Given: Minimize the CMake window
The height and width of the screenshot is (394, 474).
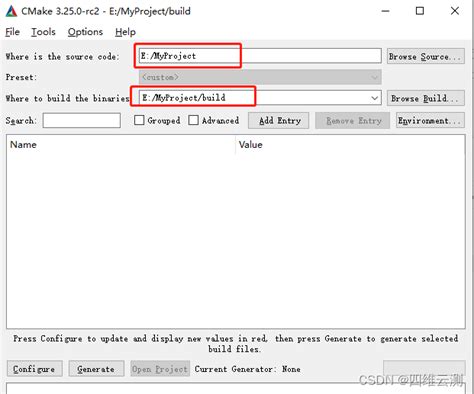Looking at the screenshot, I should pos(386,11).
